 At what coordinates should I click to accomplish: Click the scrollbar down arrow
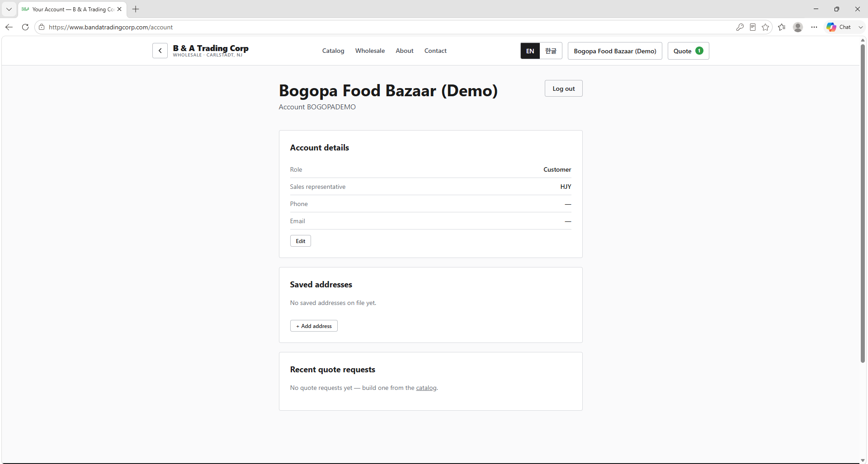tap(863, 460)
